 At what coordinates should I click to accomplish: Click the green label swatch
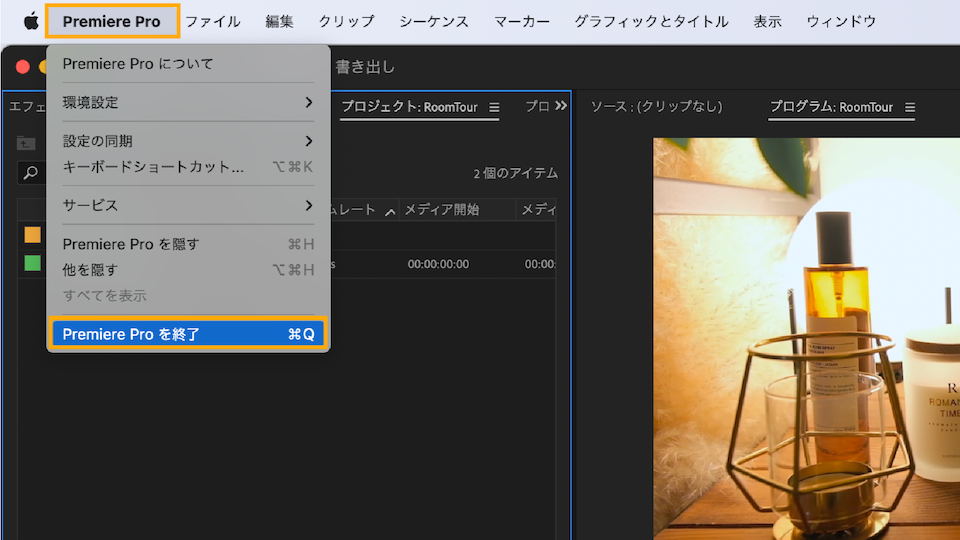(x=32, y=263)
